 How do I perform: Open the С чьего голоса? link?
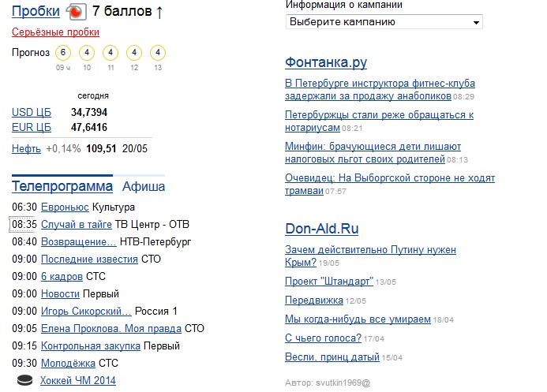tap(323, 338)
